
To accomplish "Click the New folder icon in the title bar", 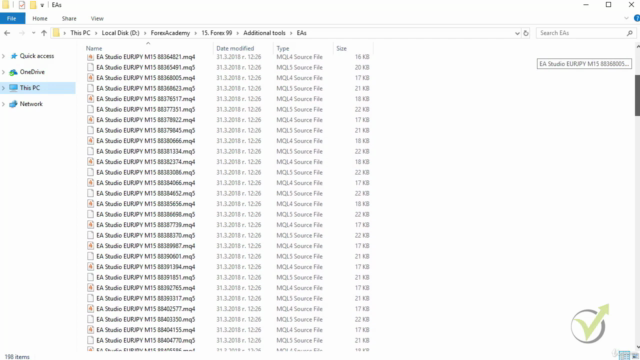I will tap(33, 5).
